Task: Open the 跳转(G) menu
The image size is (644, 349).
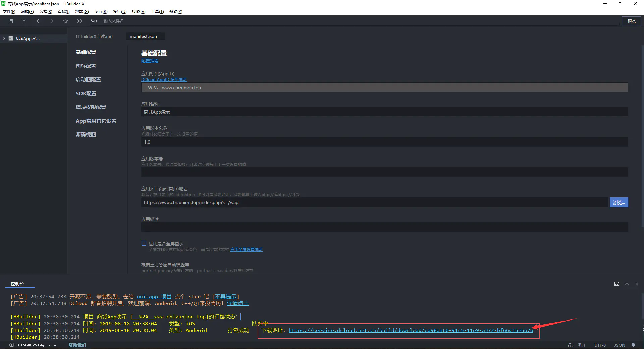Action: 82,11
